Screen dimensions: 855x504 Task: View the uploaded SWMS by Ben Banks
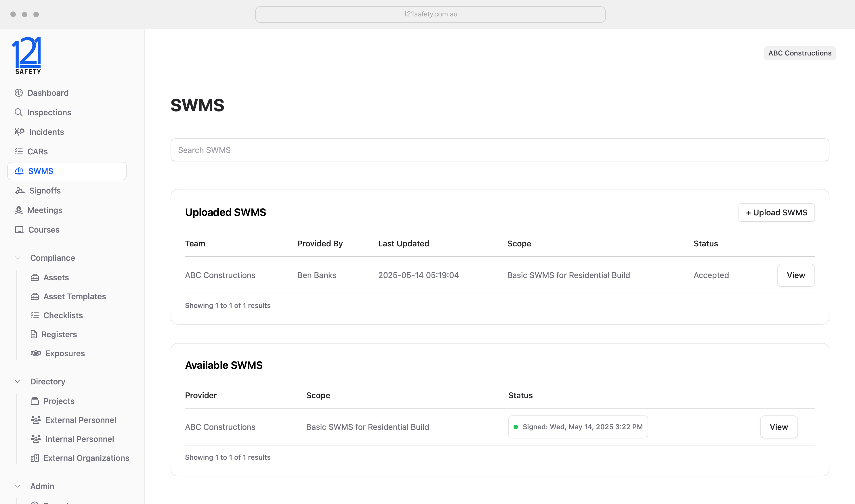[795, 275]
